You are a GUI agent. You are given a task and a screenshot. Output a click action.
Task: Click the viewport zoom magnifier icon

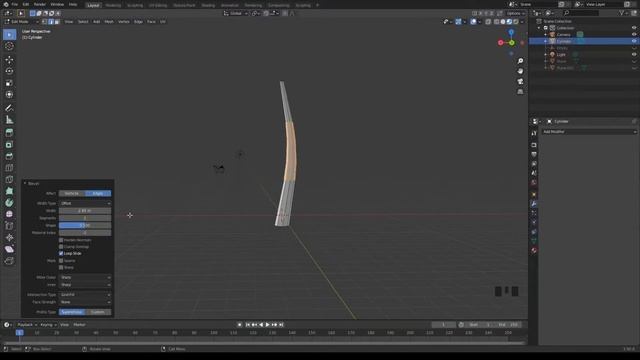click(520, 61)
